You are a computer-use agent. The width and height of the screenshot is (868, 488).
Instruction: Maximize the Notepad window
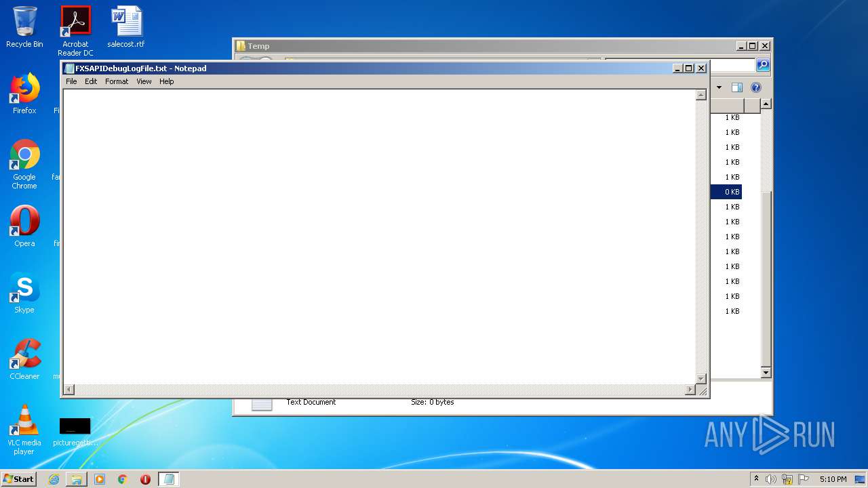click(689, 68)
